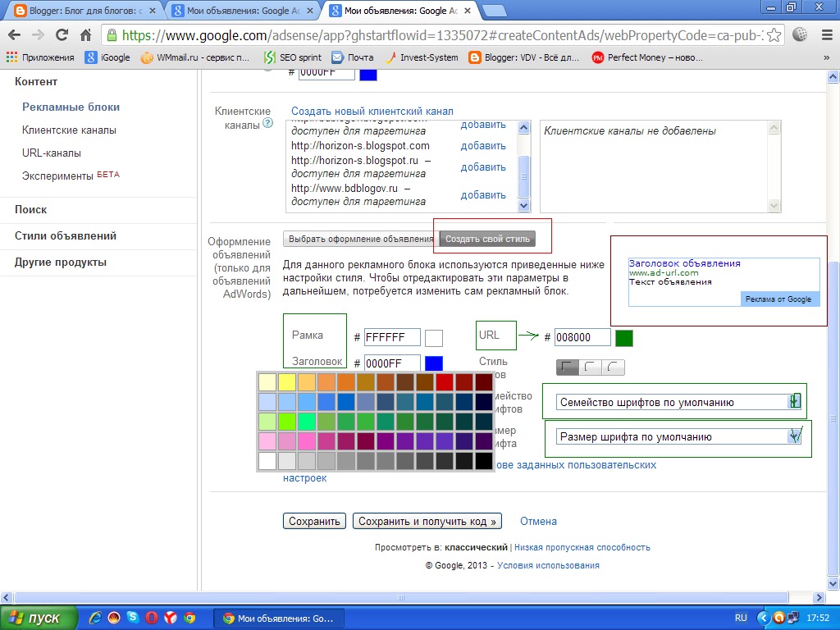Open the Приложения apps bookmark

pos(40,57)
